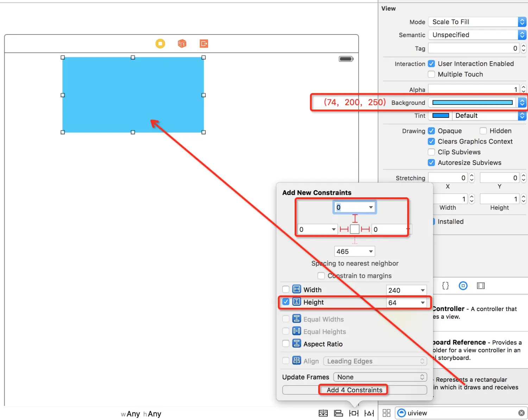The image size is (528, 420).
Task: Click the Height constraint icon
Action: (x=297, y=301)
